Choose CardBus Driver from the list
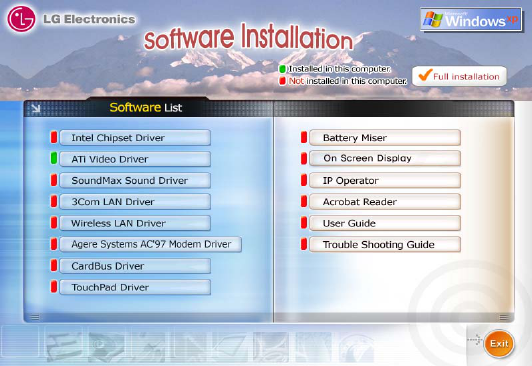This screenshot has height=366, width=532. pyautogui.click(x=135, y=266)
